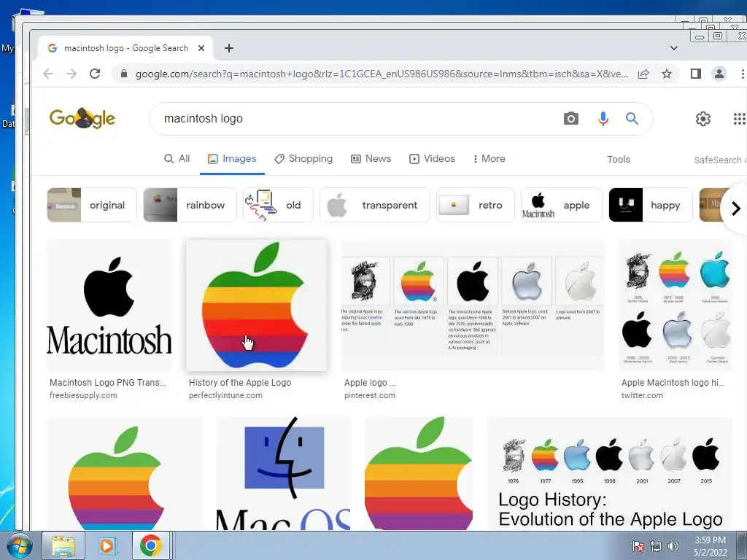747x560 pixels.
Task: Open a new tab with the plus button
Action: [229, 48]
